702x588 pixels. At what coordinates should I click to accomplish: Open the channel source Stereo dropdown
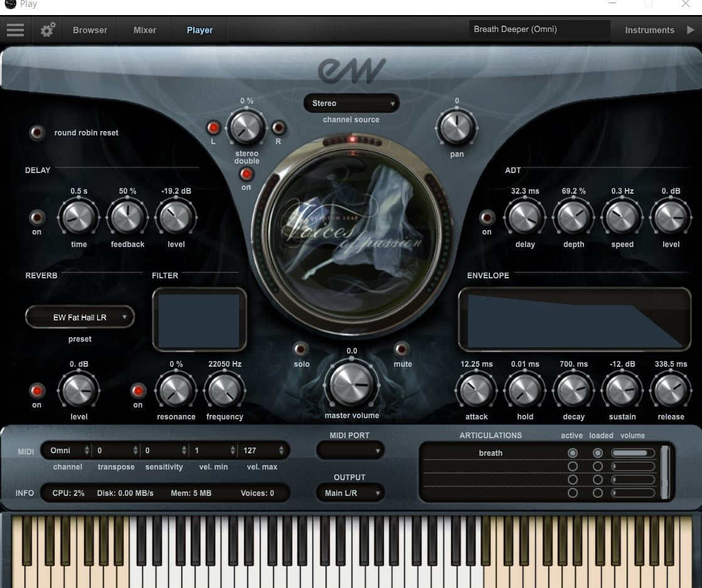[x=351, y=103]
